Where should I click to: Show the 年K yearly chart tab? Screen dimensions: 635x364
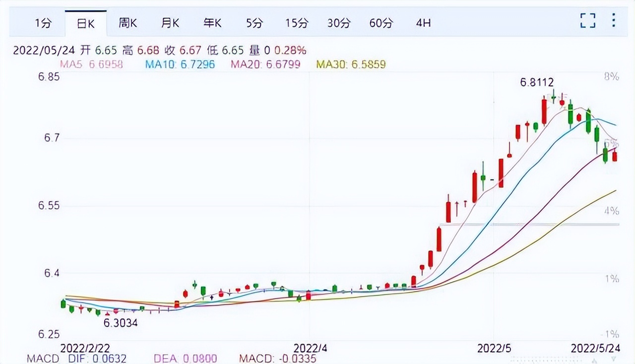click(x=212, y=23)
